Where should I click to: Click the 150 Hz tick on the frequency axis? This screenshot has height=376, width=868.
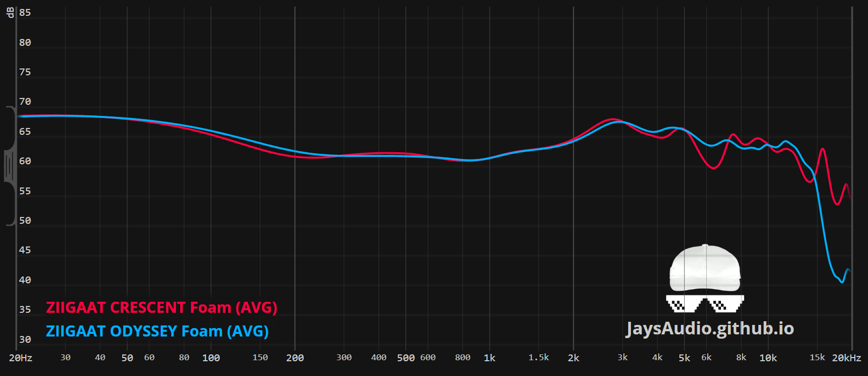point(260,358)
